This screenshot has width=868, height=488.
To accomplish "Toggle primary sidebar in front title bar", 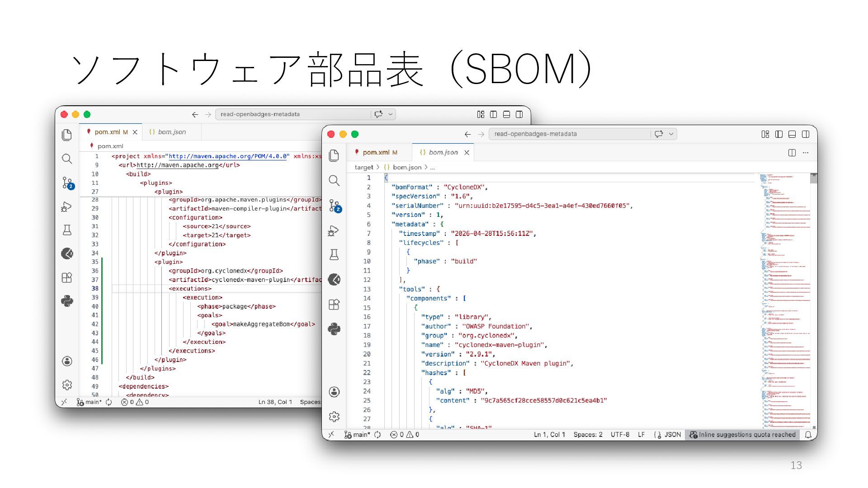I will [x=778, y=134].
